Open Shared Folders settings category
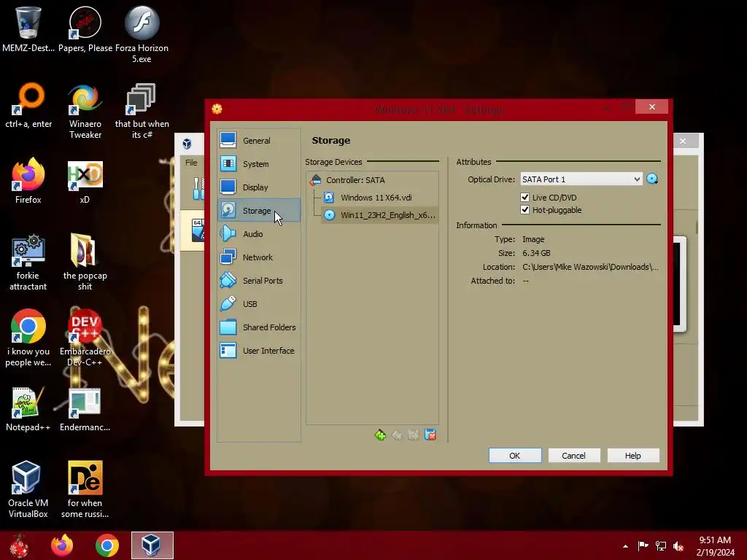This screenshot has height=560, width=747. click(259, 327)
